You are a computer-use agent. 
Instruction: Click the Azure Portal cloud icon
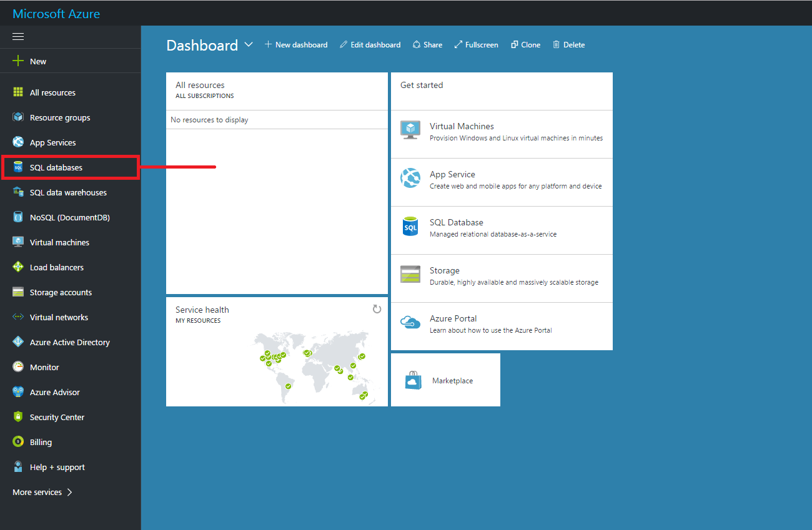tap(410, 322)
